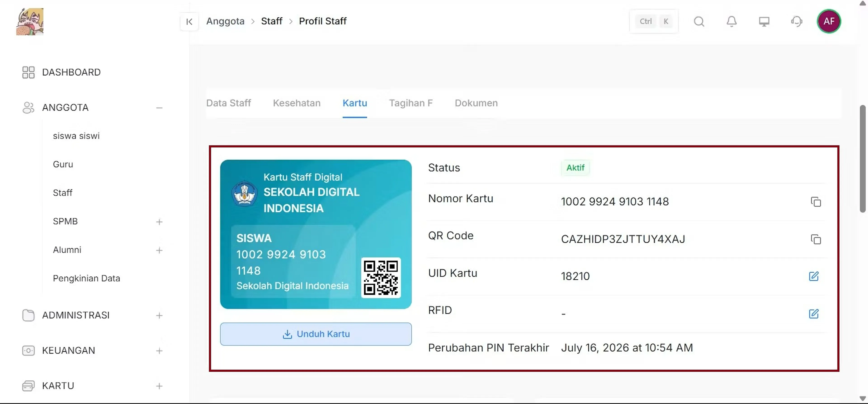Open the search magnifier icon
Image resolution: width=868 pixels, height=404 pixels.
coord(699,21)
